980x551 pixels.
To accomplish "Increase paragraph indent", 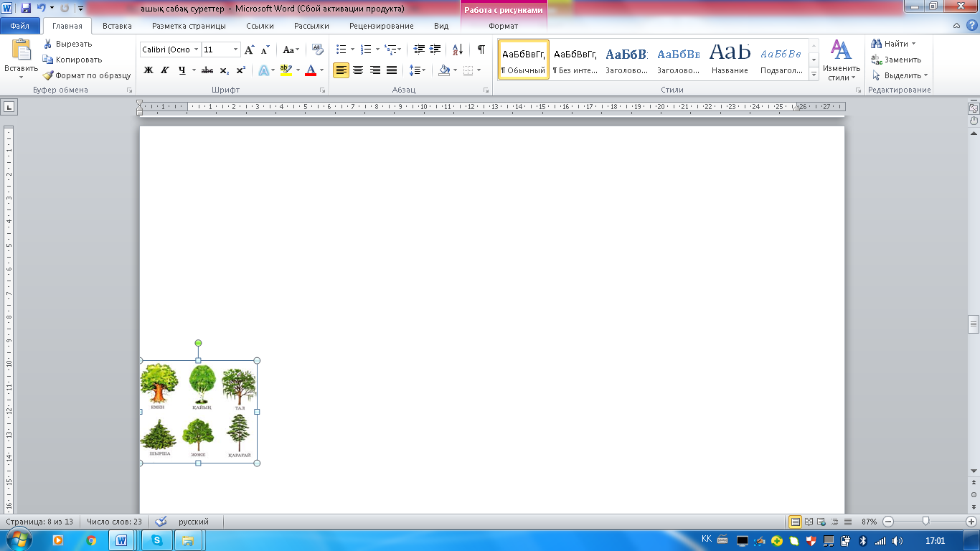I will (x=435, y=50).
